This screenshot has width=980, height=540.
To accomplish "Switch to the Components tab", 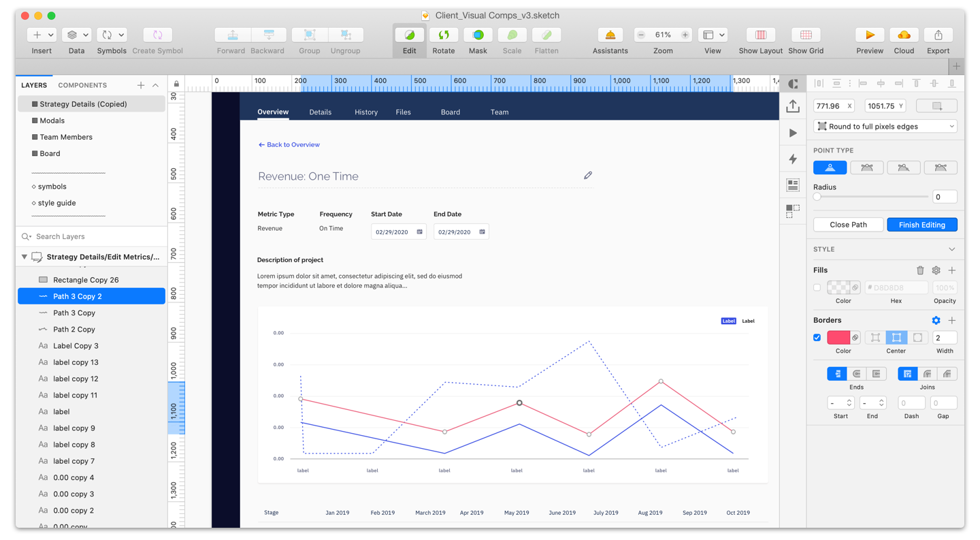I will pos(82,85).
